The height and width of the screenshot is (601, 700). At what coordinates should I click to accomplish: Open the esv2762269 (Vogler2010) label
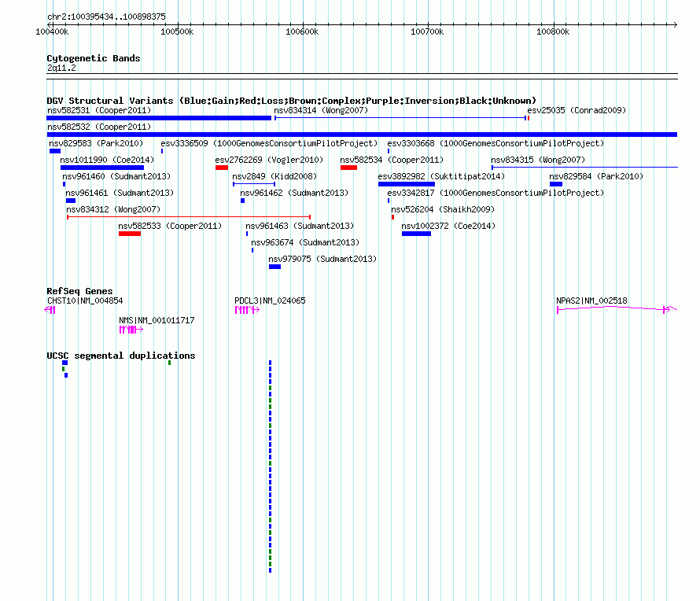[x=269, y=160]
